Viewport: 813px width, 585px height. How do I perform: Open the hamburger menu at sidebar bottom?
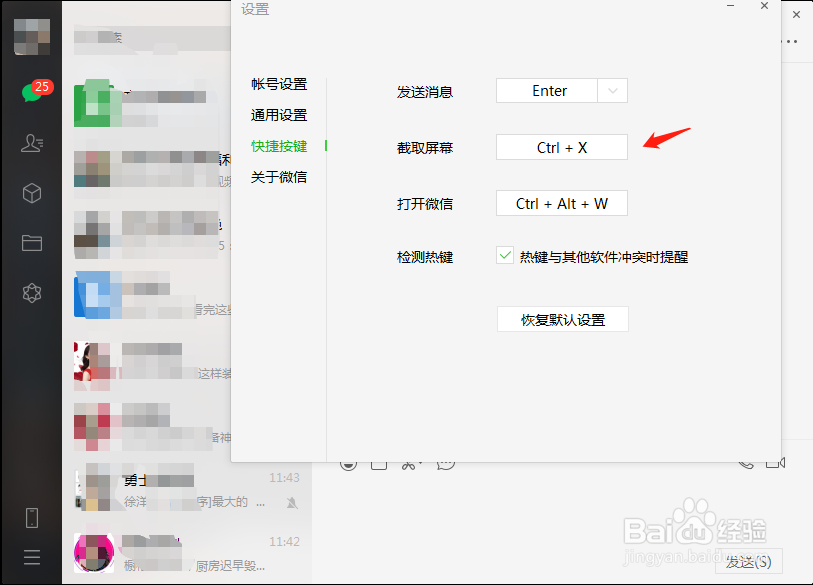[32, 557]
